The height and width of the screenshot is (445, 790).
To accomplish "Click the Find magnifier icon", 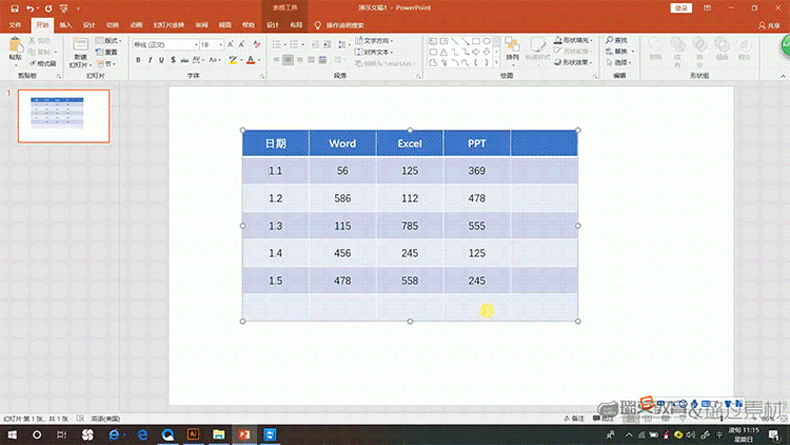I will pos(617,40).
